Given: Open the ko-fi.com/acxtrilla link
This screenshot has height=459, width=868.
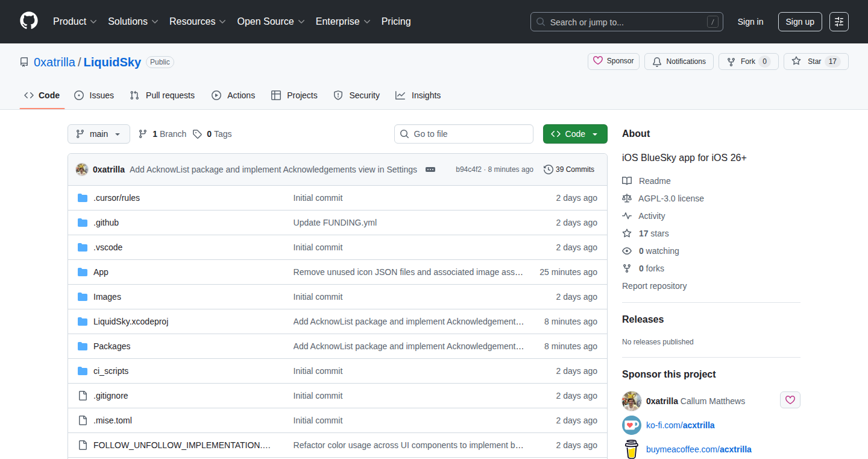Looking at the screenshot, I should coord(681,425).
